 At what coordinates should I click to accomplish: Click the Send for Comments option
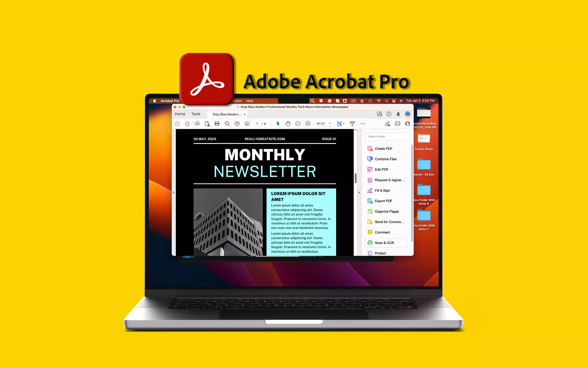(x=387, y=222)
